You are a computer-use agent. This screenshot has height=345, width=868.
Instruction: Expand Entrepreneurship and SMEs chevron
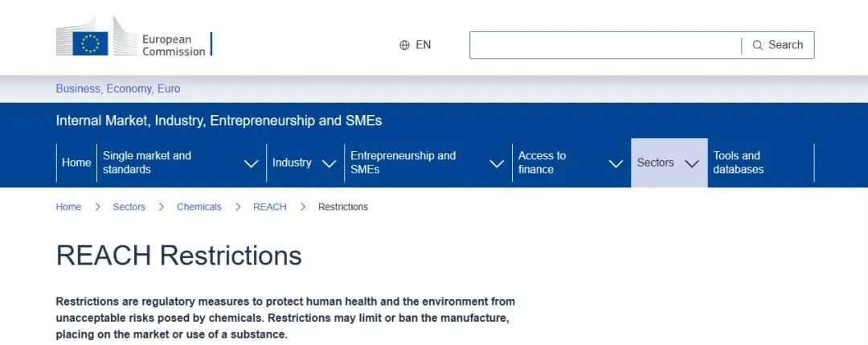(497, 163)
